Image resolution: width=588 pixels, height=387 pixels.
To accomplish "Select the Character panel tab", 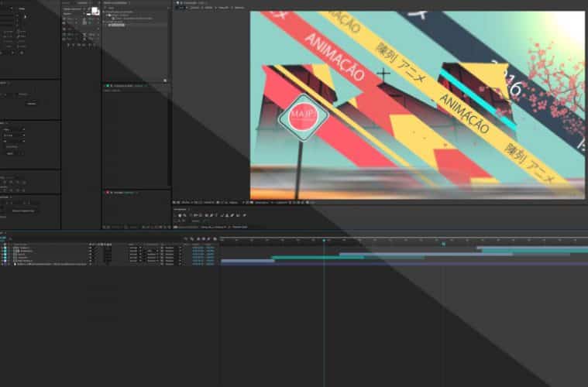I will [x=83, y=3].
